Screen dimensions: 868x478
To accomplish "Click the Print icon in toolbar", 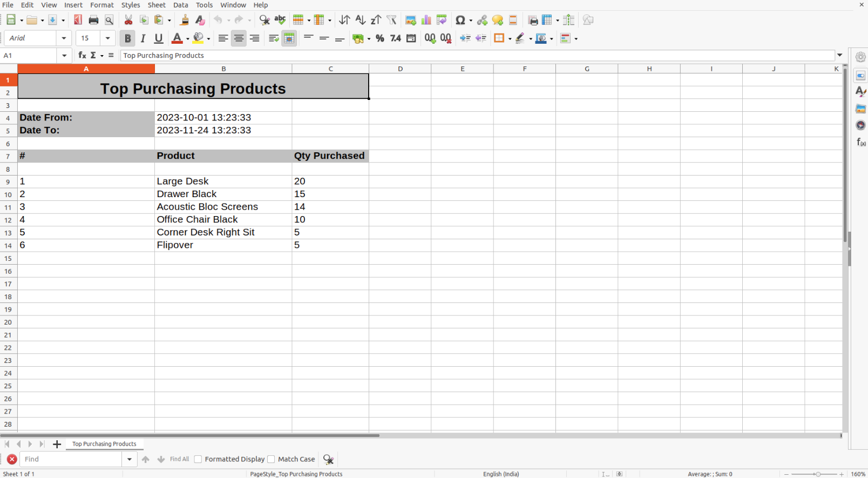I will pyautogui.click(x=93, y=20).
